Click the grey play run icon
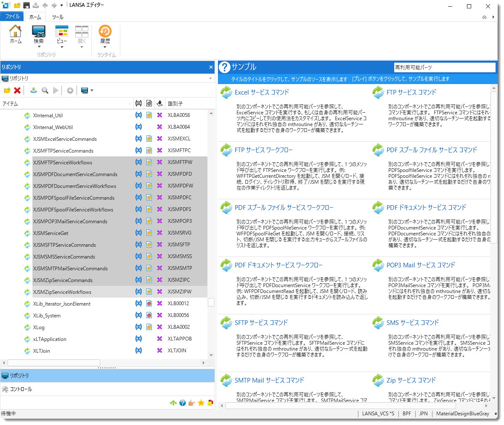This screenshot has height=425, width=504. point(56,90)
